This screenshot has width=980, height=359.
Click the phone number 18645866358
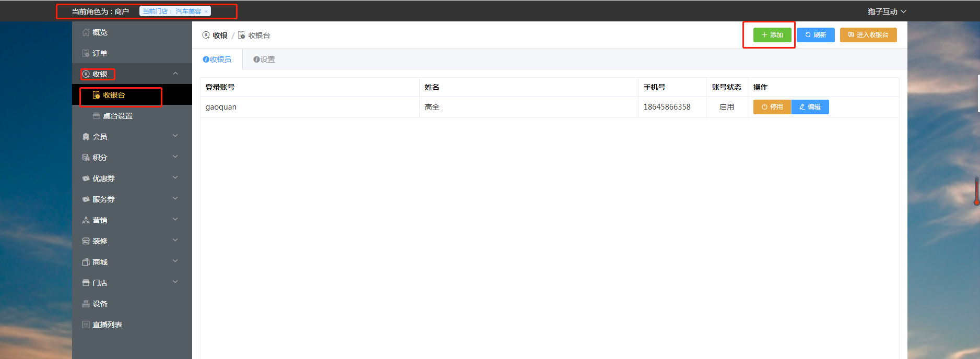pyautogui.click(x=667, y=107)
